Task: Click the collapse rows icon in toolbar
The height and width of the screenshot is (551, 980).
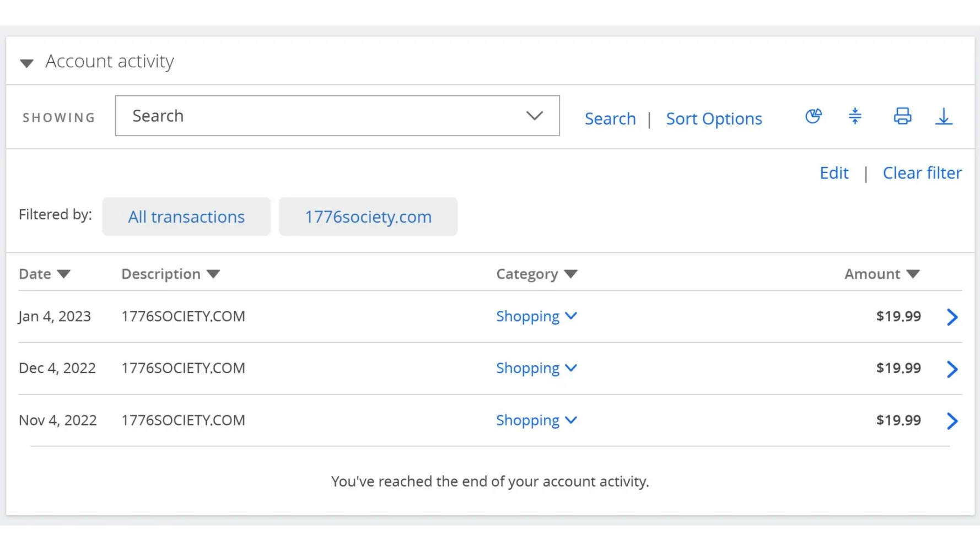Action: [855, 116]
